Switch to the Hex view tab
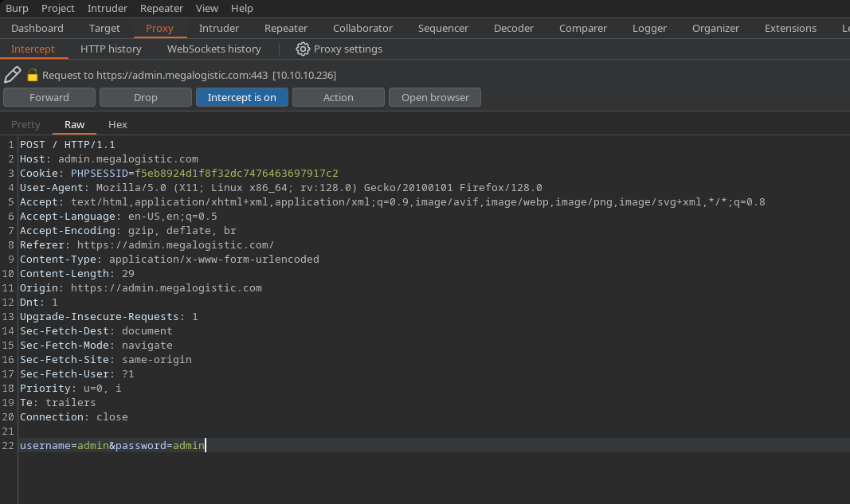Viewport: 850px width, 504px height. click(x=118, y=124)
